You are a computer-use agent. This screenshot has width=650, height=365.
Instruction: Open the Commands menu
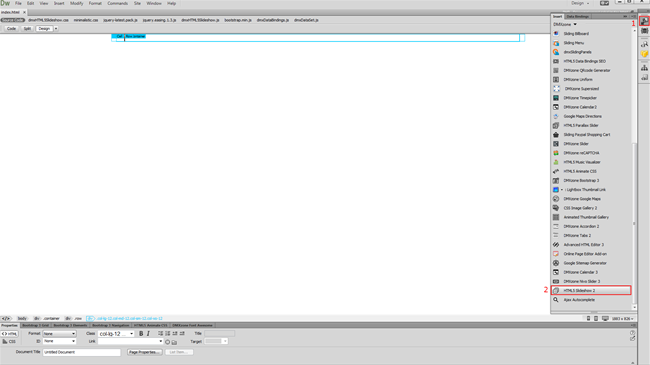tap(118, 3)
